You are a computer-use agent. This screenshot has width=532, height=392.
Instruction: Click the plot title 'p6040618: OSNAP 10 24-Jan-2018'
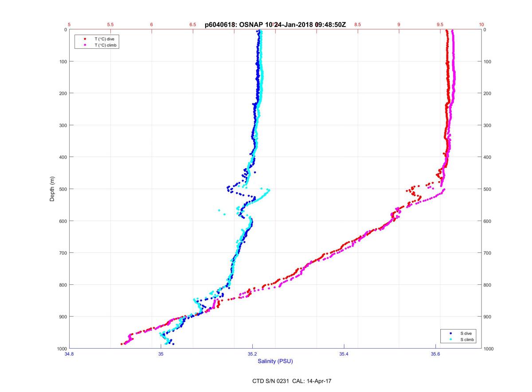pos(275,25)
